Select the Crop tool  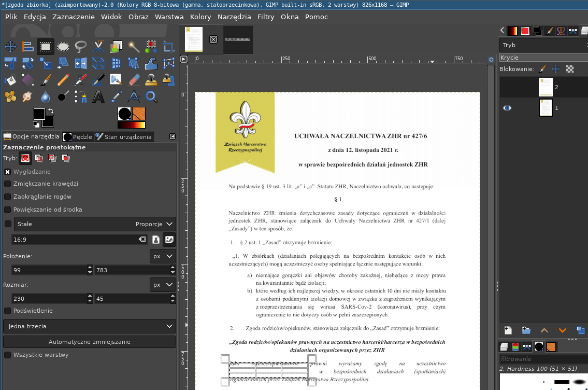pyautogui.click(x=168, y=47)
